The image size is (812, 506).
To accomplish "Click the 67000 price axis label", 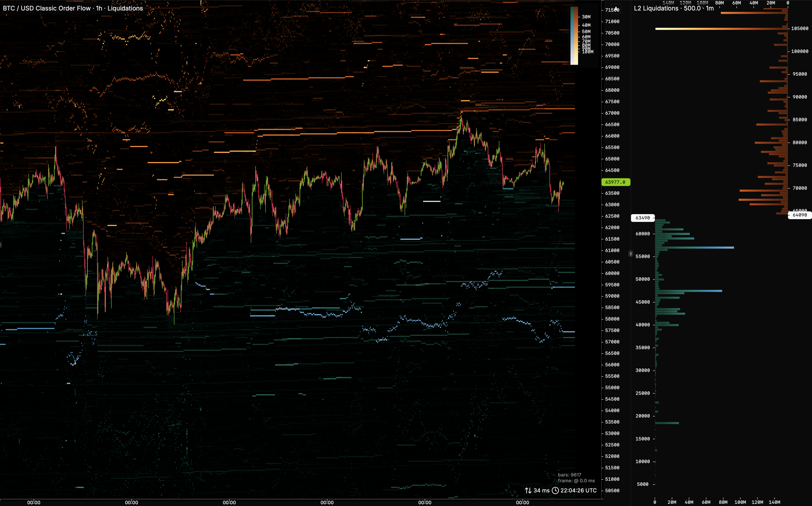I will [612, 113].
